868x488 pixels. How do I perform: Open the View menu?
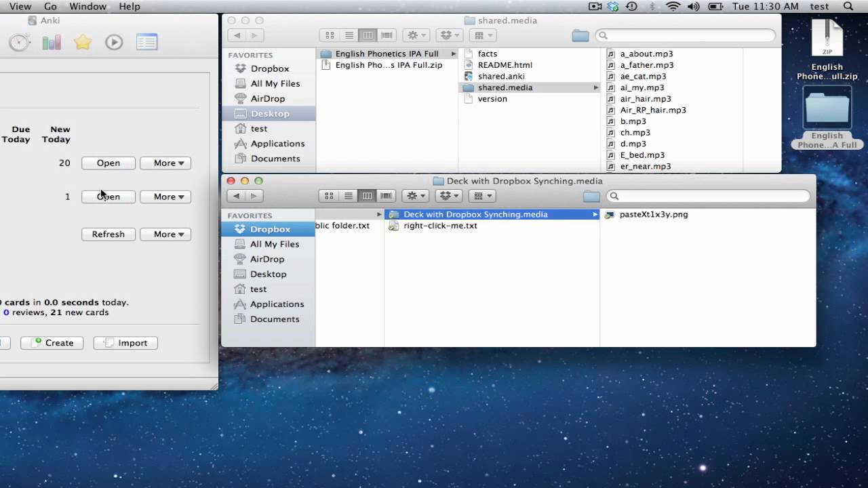pos(20,6)
